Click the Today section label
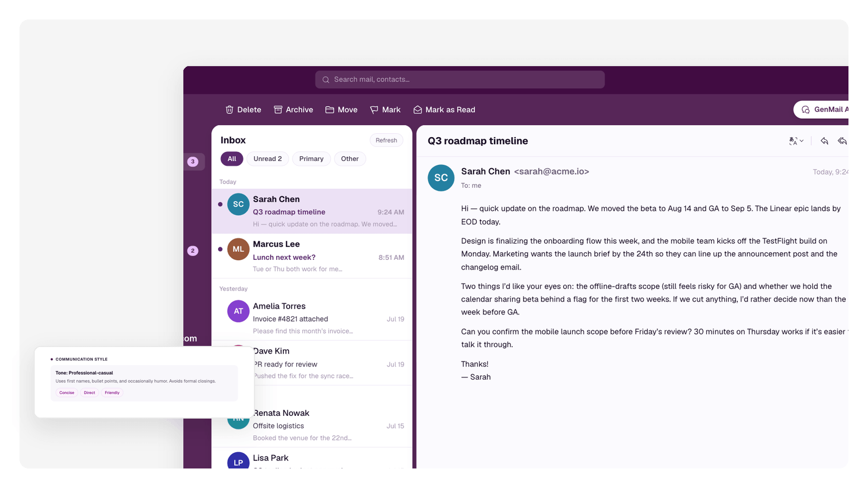The width and height of the screenshot is (868, 488). [228, 182]
